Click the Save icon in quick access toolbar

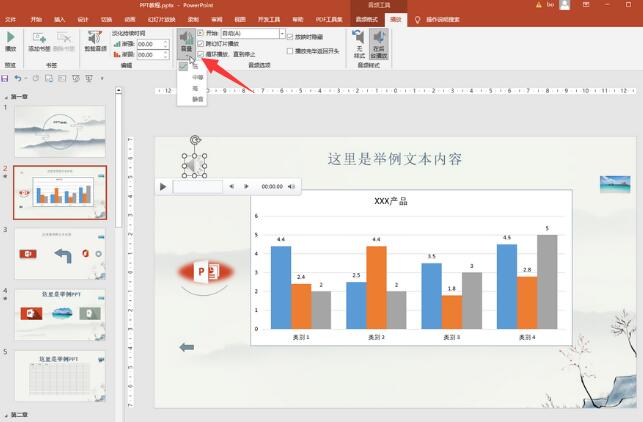point(5,78)
